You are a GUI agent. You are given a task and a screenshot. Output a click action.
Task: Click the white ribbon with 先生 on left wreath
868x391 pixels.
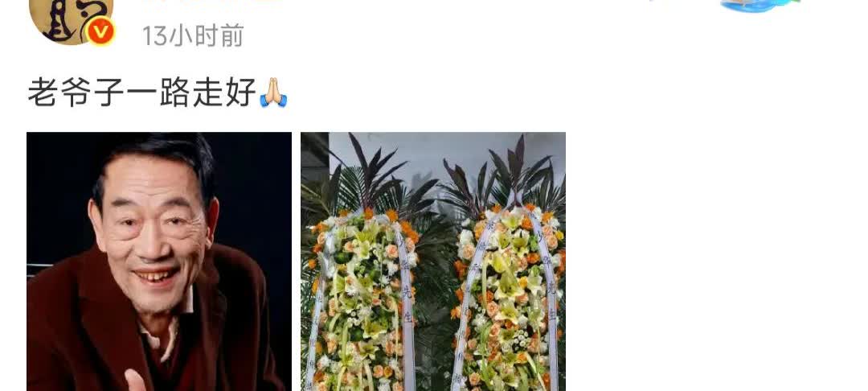[x=407, y=305]
